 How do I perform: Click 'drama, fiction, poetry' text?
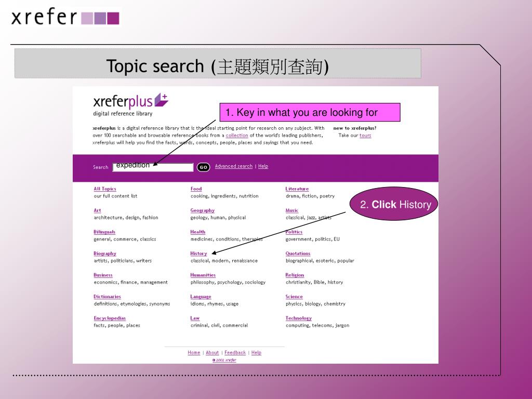click(x=310, y=196)
